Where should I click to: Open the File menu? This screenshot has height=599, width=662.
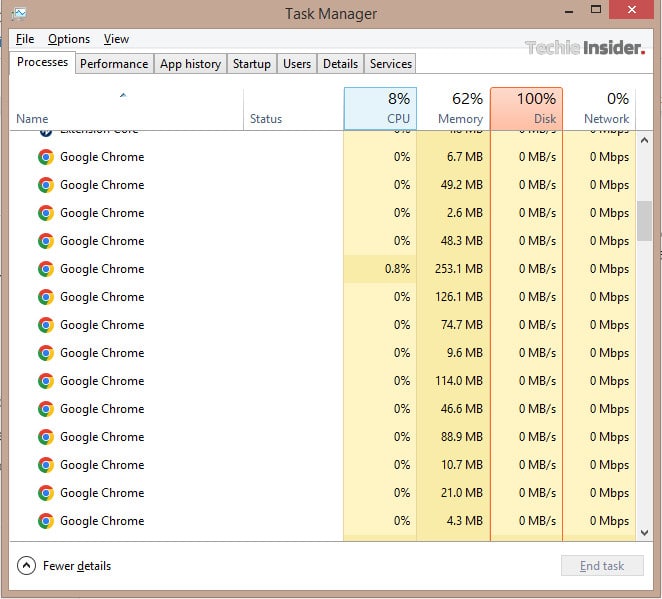click(x=25, y=39)
